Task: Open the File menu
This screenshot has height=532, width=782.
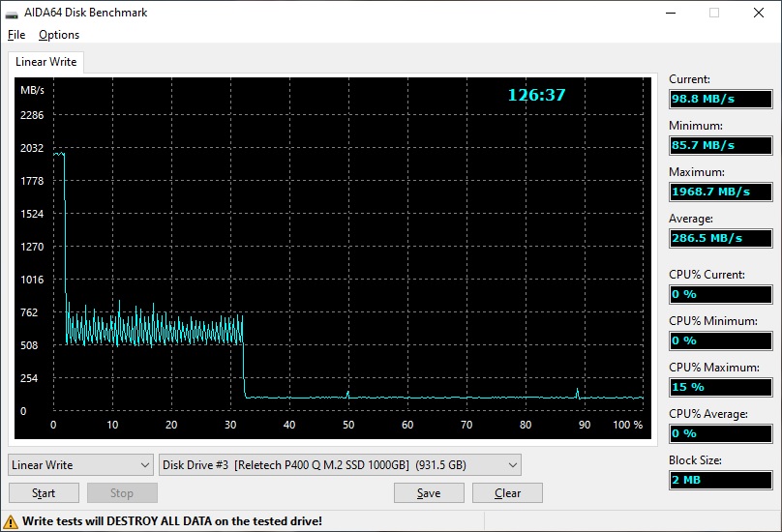Action: 16,35
